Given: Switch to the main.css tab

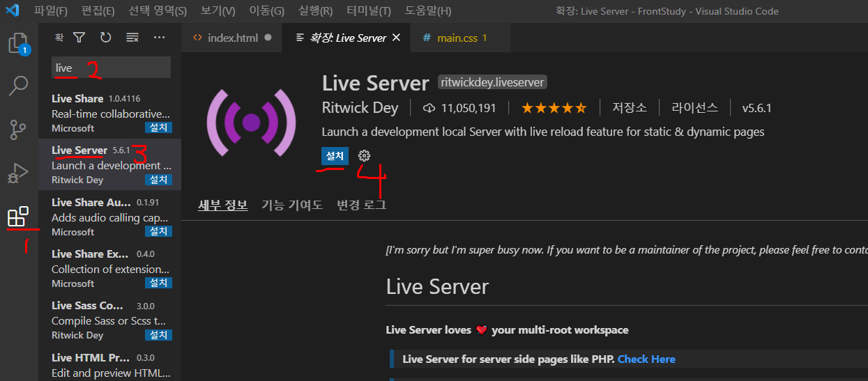Looking at the screenshot, I should pyautogui.click(x=460, y=38).
